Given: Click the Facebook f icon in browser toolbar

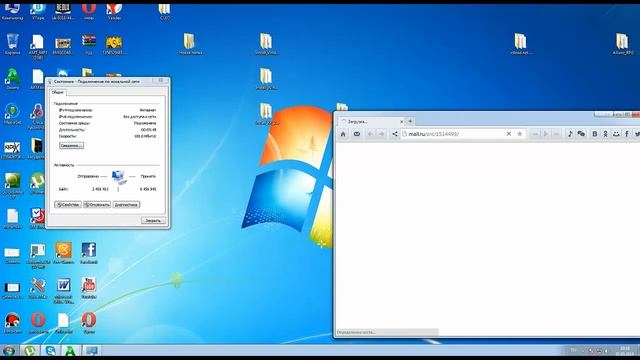Looking at the screenshot, I should [x=627, y=134].
